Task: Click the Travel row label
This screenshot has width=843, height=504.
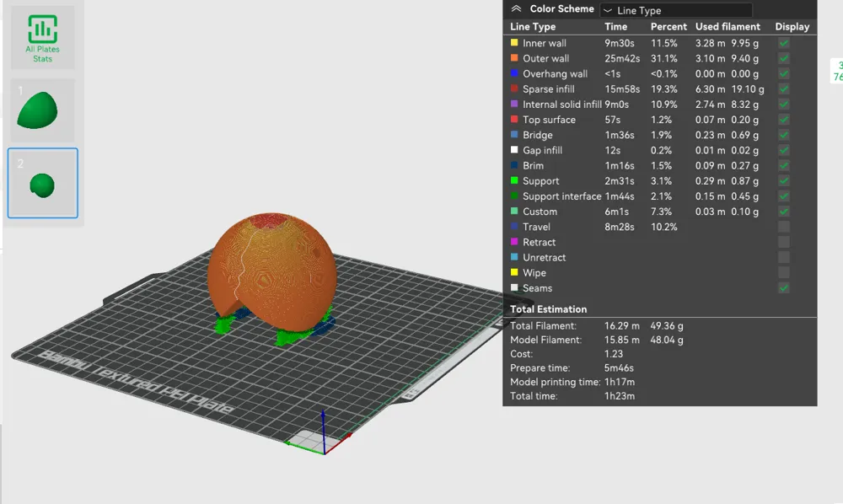Action: [536, 227]
